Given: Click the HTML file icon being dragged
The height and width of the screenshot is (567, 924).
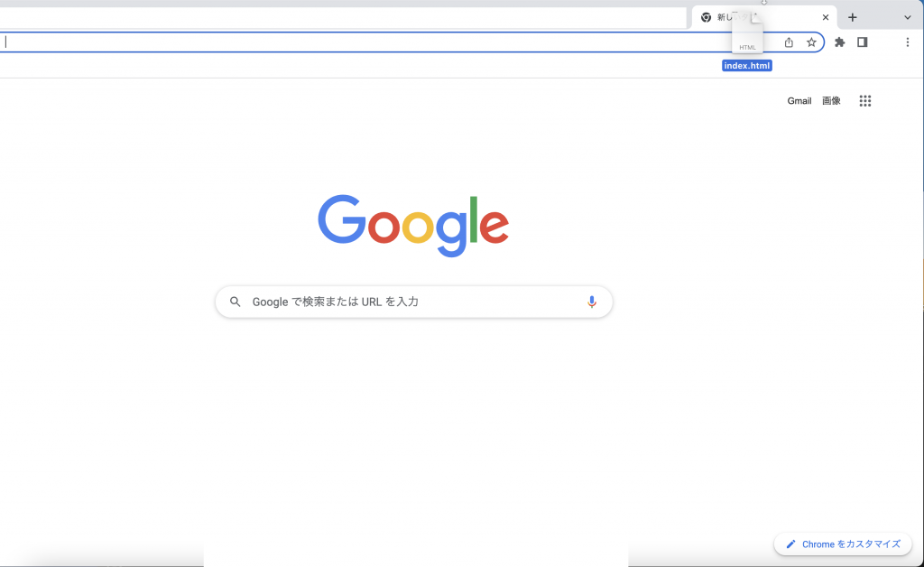Looking at the screenshot, I should click(747, 33).
